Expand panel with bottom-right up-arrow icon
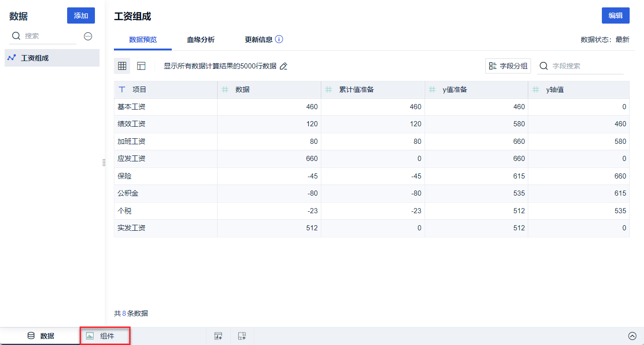Screen dimensions: 644x345 coord(632,336)
